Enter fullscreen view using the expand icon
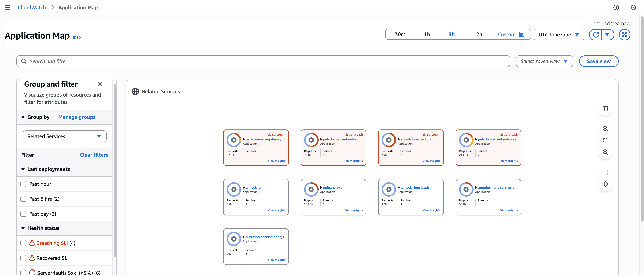Image resolution: width=644 pixels, height=276 pixels. point(605,140)
